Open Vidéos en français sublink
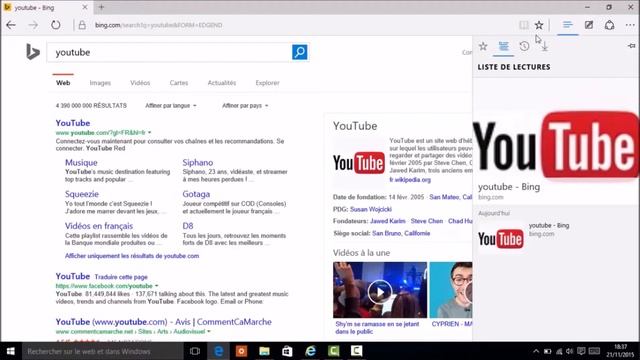The image size is (640, 360). 99,226
